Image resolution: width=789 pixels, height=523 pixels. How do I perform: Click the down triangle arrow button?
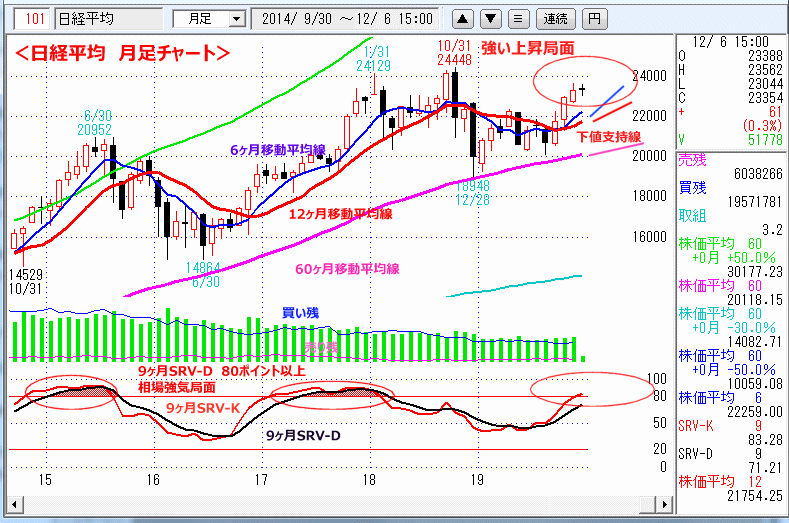pyautogui.click(x=490, y=19)
